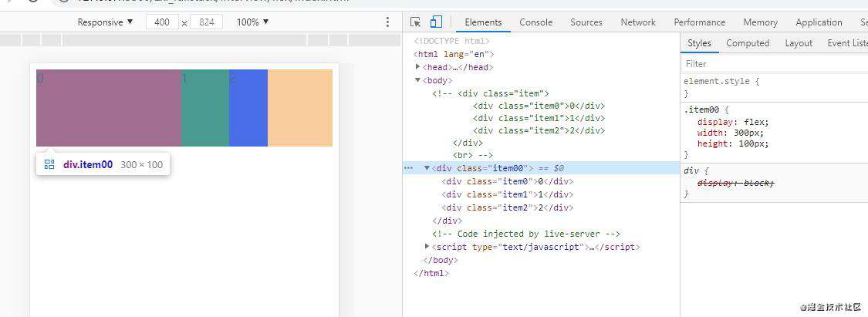Select the Computed sidebar tab

[748, 43]
